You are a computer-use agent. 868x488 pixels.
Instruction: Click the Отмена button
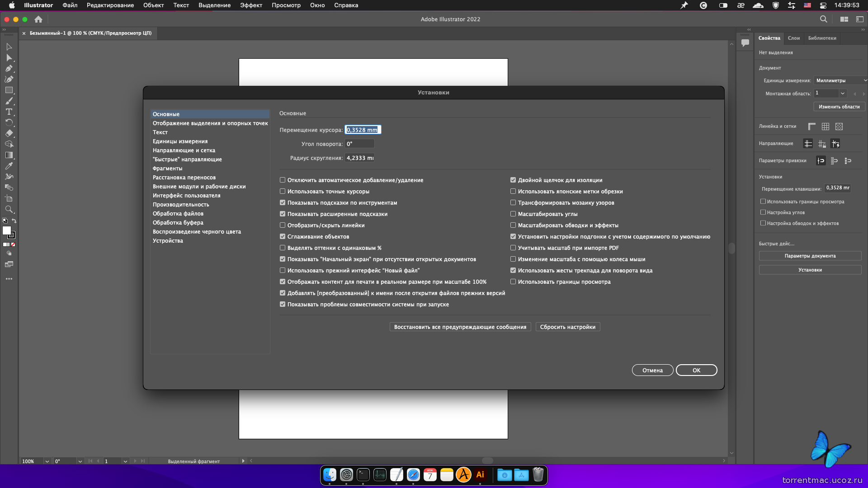(652, 370)
